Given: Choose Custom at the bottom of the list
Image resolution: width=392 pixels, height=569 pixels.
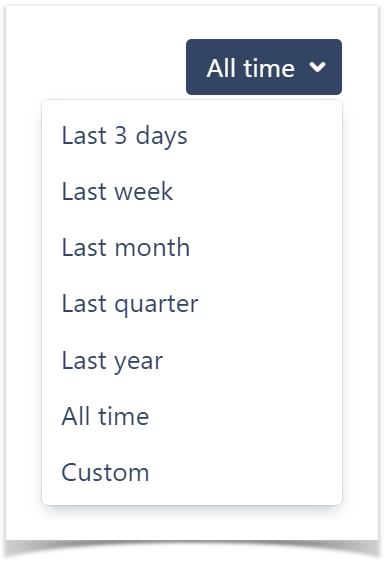Looking at the screenshot, I should click(192, 472).
